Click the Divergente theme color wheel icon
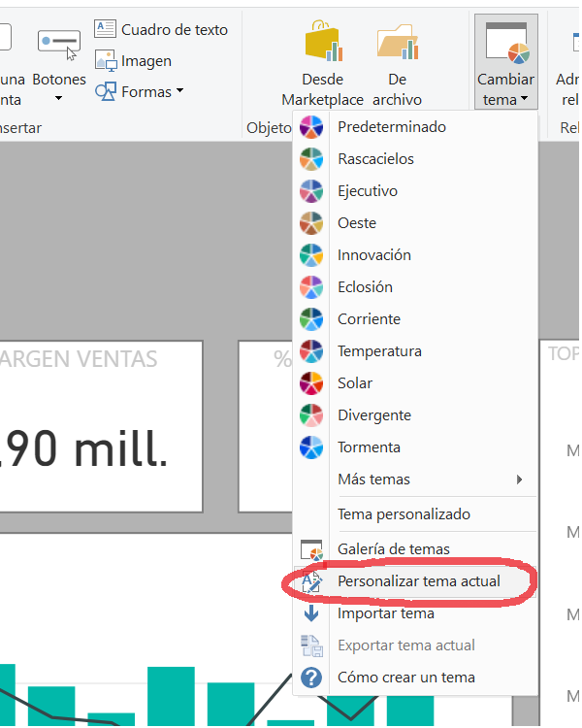 311,415
